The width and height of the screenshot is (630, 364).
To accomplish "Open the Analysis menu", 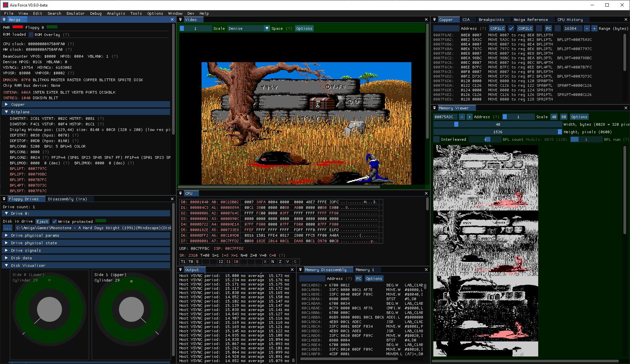I will [116, 13].
